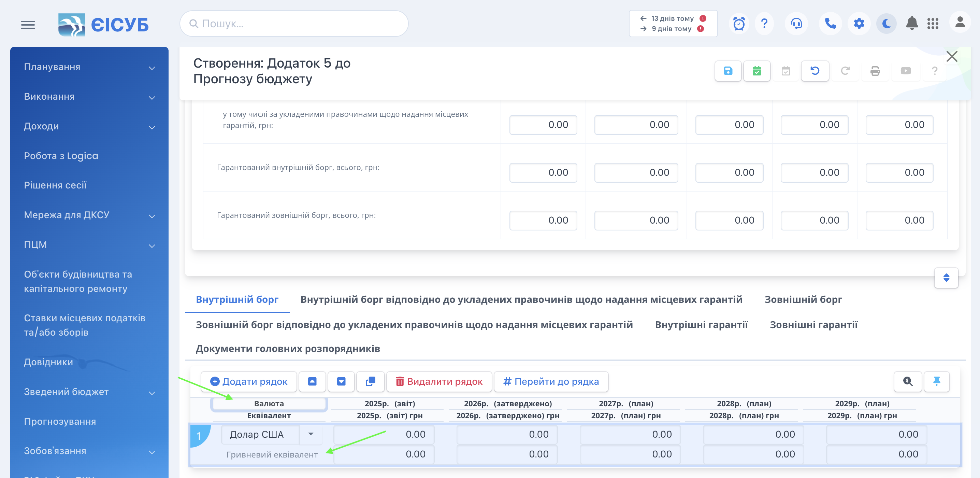Close the Додаток 5 form
Viewport: 980px width, 478px height.
[x=952, y=56]
